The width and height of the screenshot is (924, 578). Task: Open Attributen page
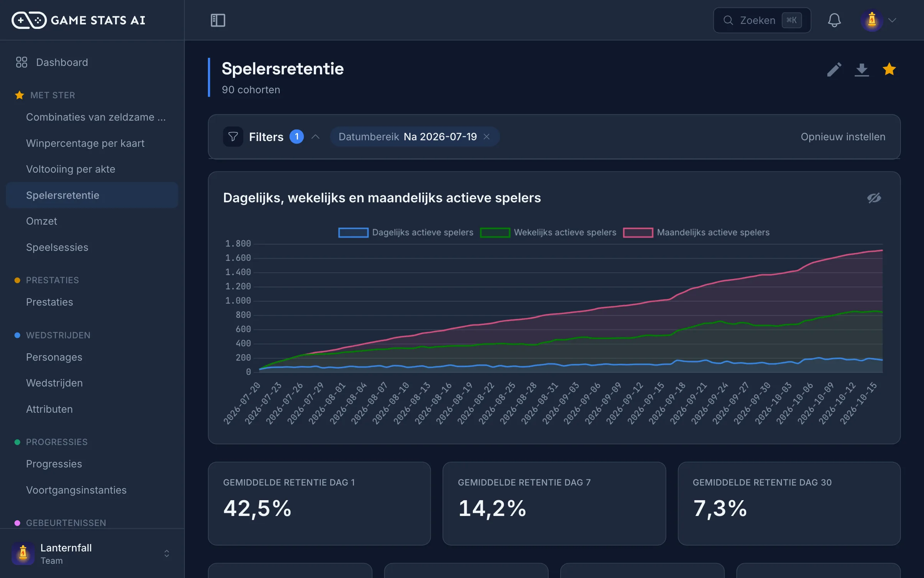(x=92, y=409)
